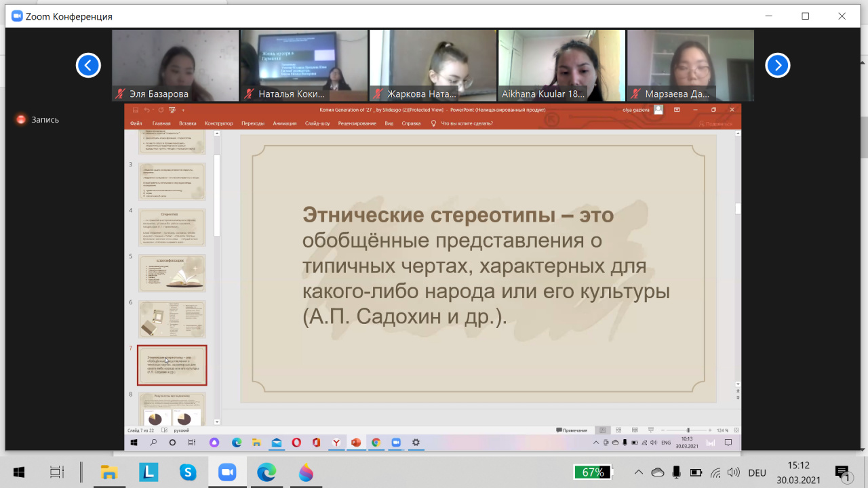Open the clock showing 15:12 date flyout

pos(798,472)
